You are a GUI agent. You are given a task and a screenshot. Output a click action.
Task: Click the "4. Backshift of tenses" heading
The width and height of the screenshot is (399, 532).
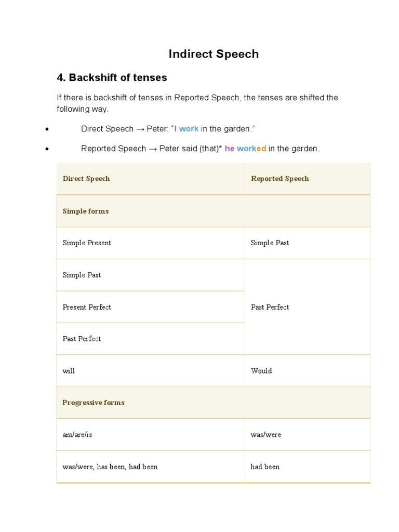coord(112,77)
